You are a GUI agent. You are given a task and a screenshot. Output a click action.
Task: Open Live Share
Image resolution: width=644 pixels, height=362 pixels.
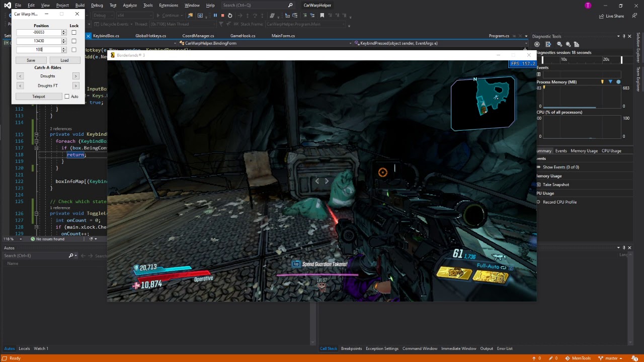tap(612, 16)
